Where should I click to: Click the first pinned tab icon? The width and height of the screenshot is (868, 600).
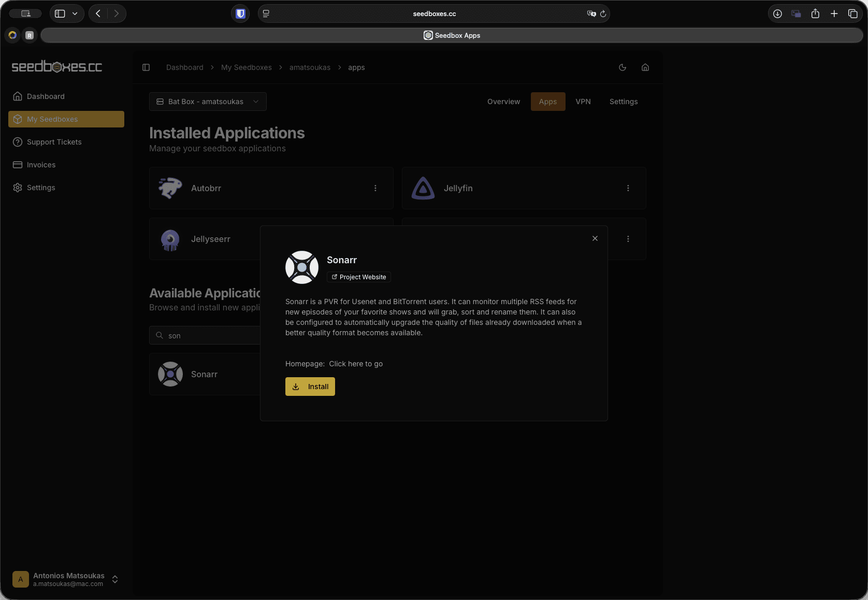[x=12, y=35]
